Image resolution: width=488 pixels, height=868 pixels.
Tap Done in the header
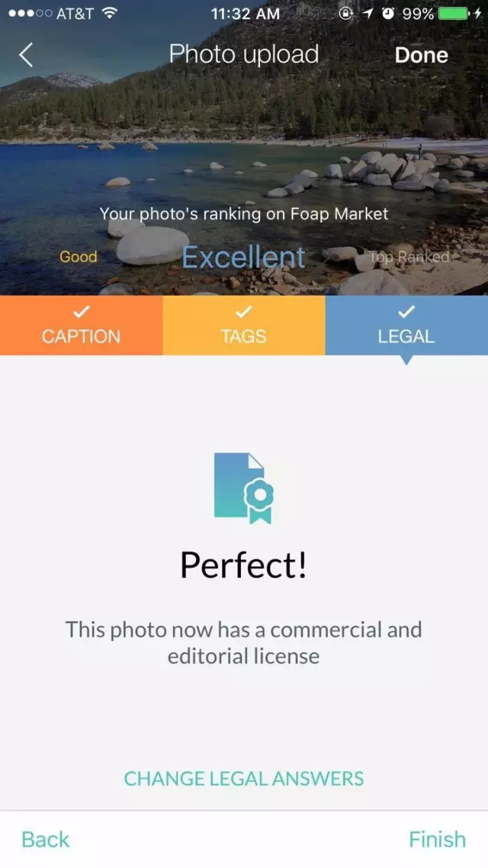pyautogui.click(x=422, y=55)
